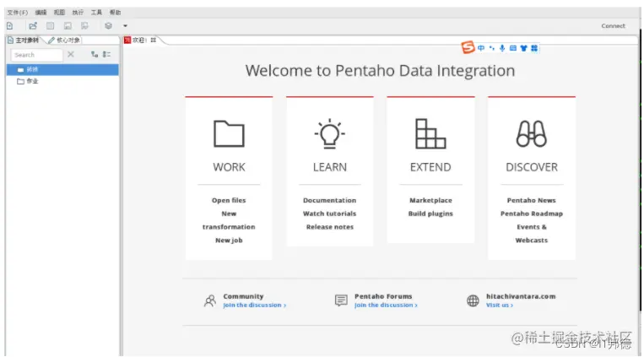Open the Documentation link
Image resolution: width=644 pixels, height=357 pixels.
pyautogui.click(x=330, y=201)
